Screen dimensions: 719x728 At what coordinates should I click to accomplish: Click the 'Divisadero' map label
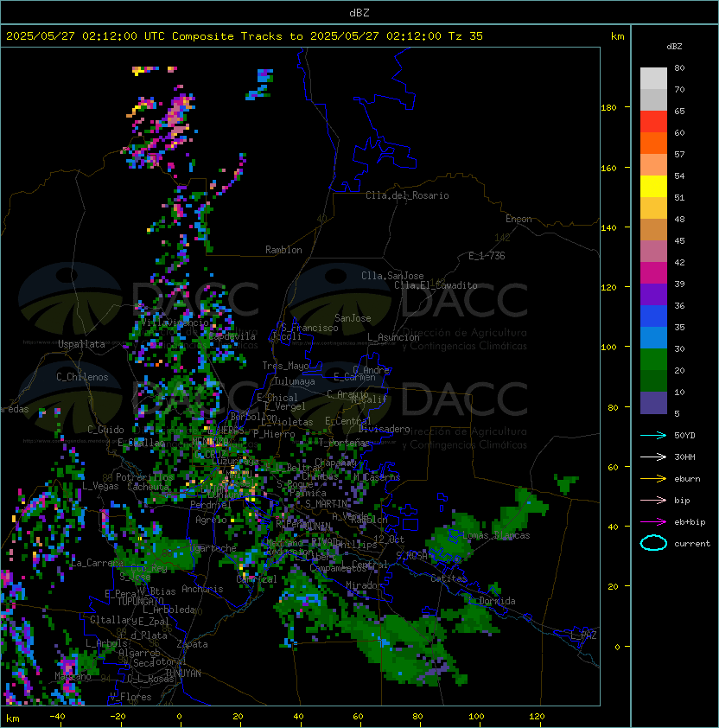(x=385, y=429)
